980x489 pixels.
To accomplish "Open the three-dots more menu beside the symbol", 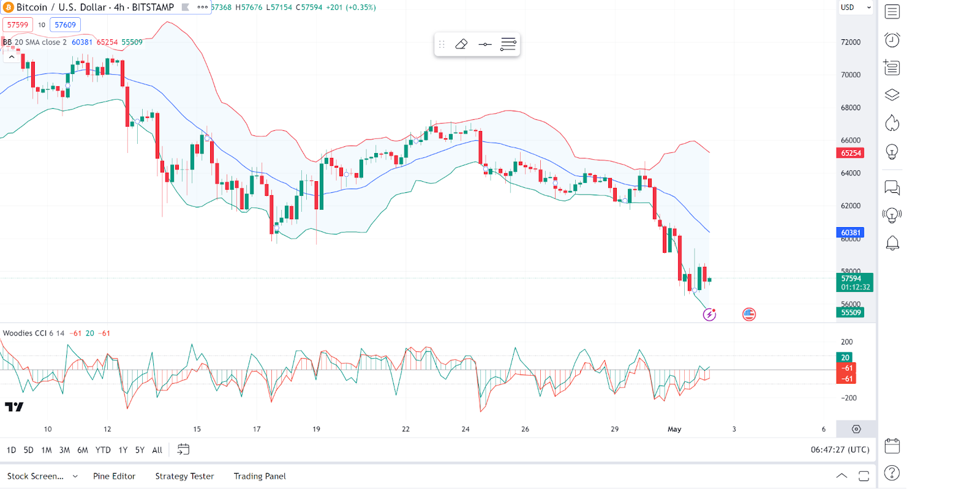I will click(202, 7).
